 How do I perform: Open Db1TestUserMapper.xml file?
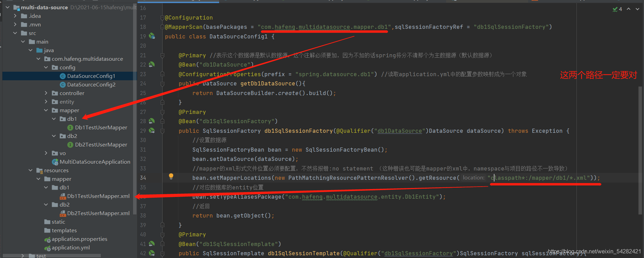point(98,196)
